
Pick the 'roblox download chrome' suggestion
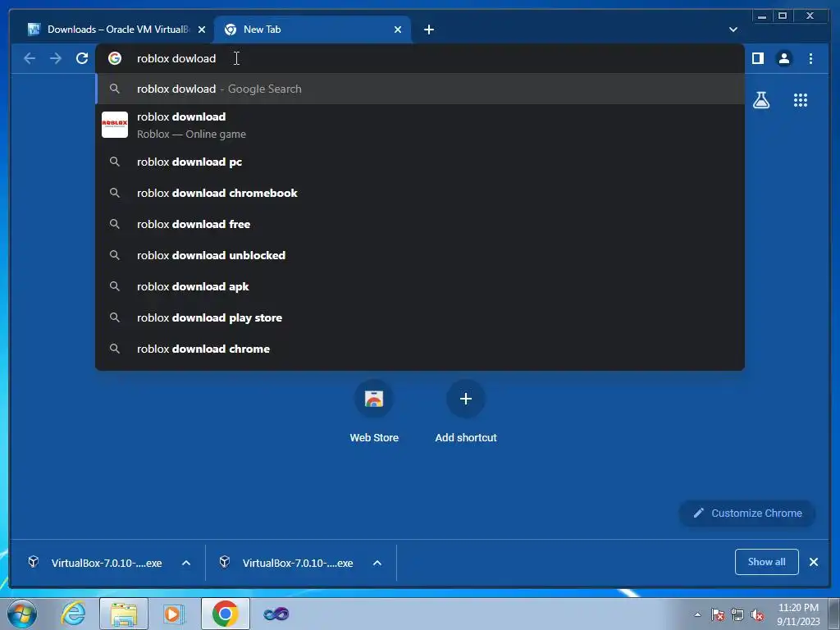[420, 349]
